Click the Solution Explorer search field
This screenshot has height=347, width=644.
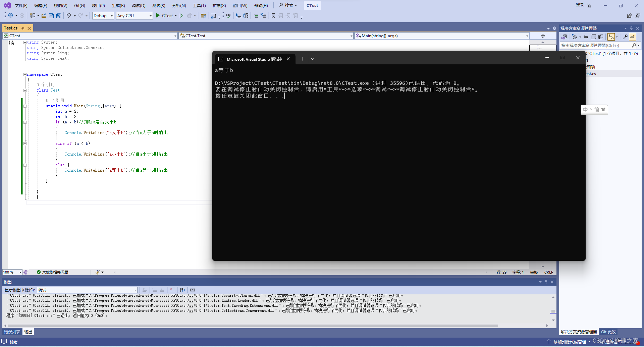click(x=596, y=46)
